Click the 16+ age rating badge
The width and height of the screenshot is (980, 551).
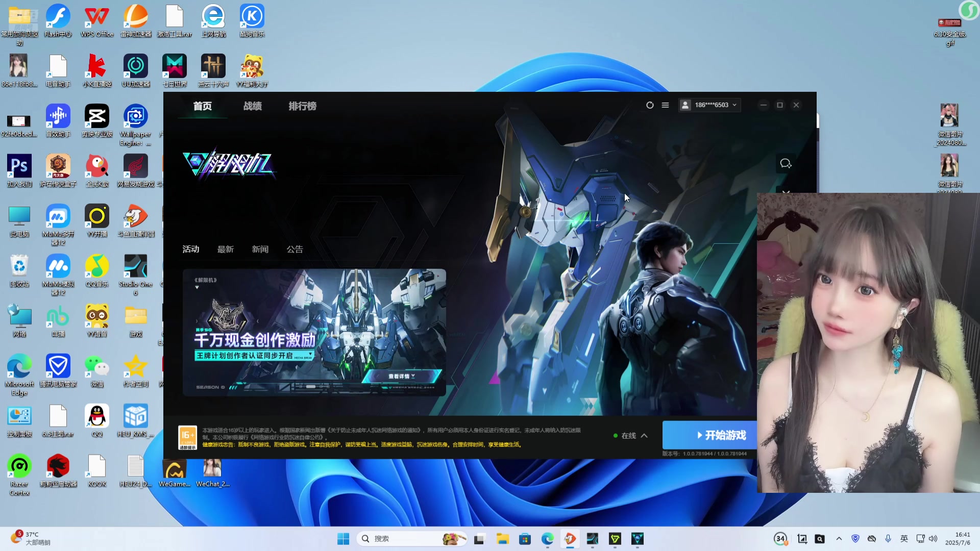tap(187, 438)
